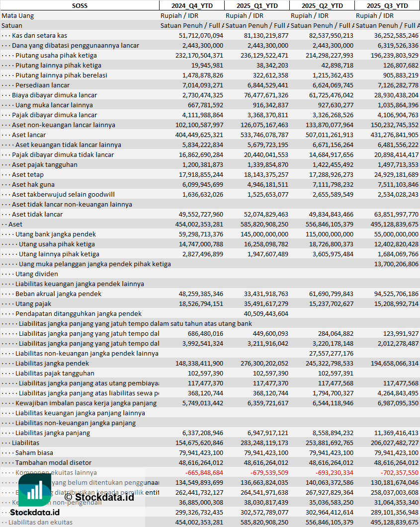The image size is (420, 527).
Task: Select Persediaan lancar label
Action: coord(42,85)
